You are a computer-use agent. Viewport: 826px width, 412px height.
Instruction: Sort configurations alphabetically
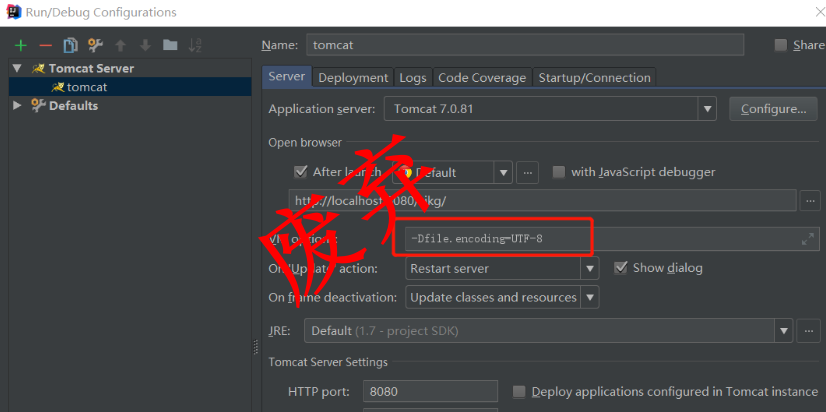pos(195,45)
